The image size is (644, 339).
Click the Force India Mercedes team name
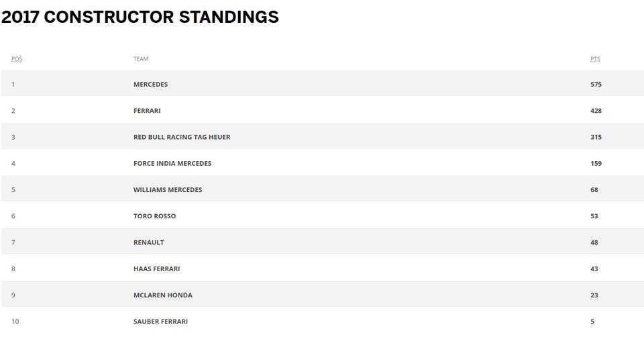172,163
